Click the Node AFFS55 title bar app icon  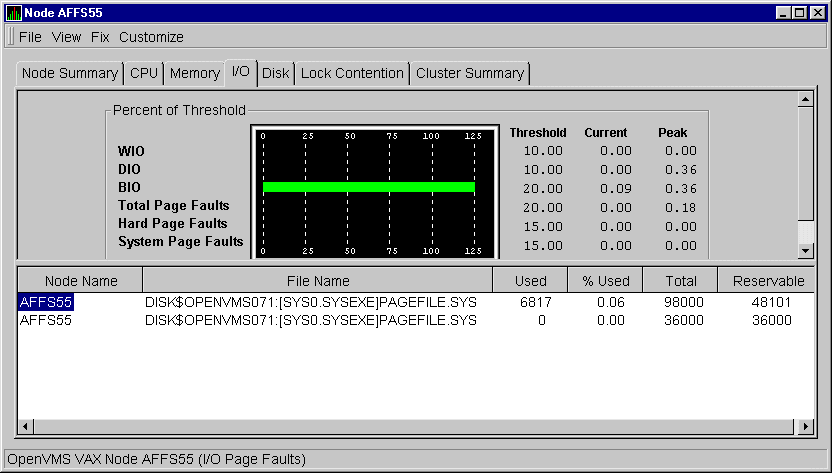tap(13, 12)
